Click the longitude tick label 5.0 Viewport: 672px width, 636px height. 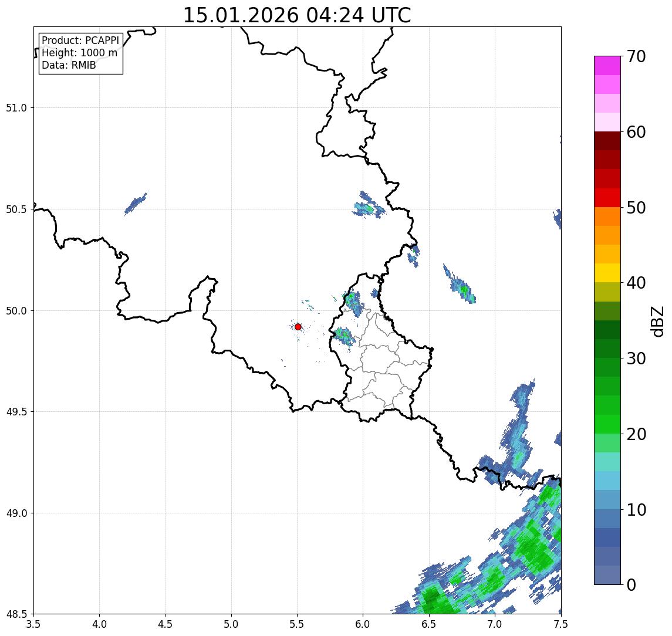(231, 624)
